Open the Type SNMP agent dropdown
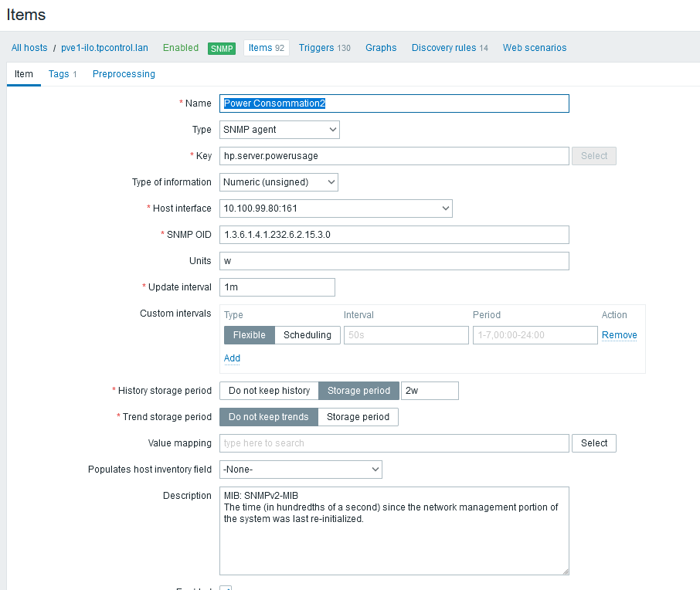Viewport: 700px width, 590px height. coord(279,130)
